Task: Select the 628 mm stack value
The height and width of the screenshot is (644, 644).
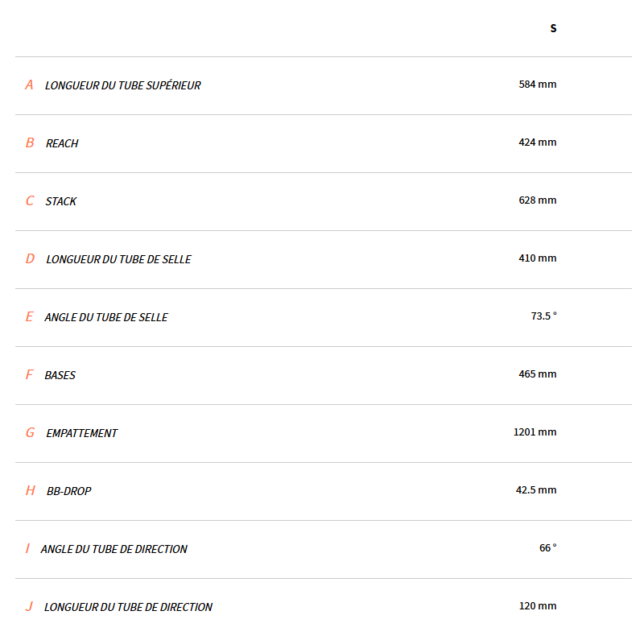Action: tap(538, 200)
